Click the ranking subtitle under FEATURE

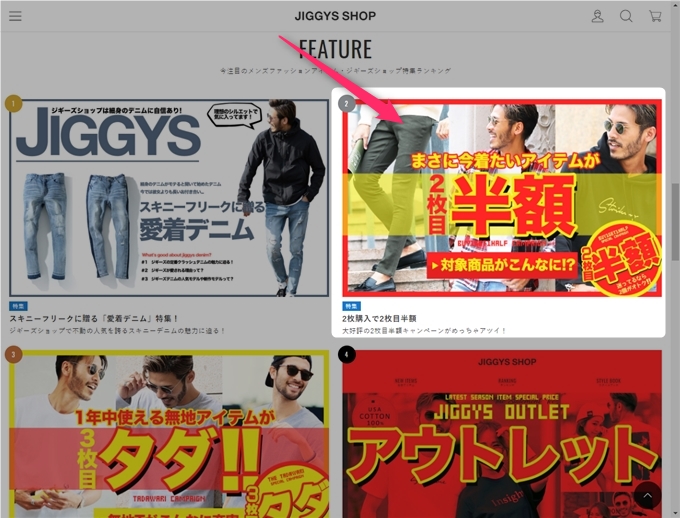click(335, 71)
